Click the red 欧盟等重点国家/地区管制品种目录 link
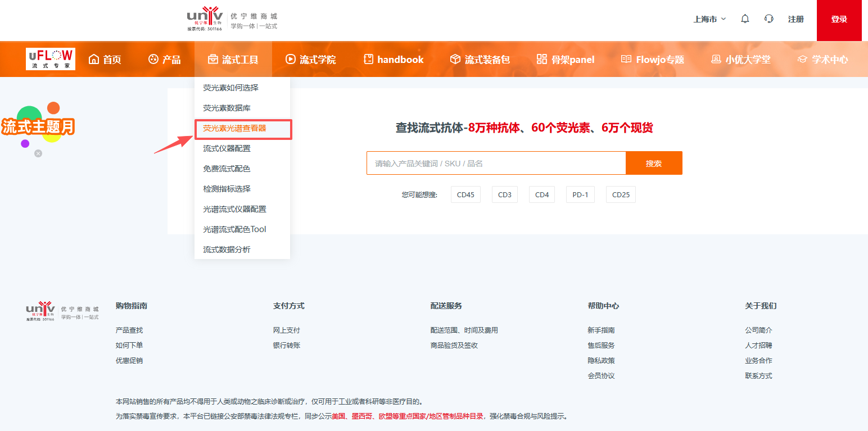The height and width of the screenshot is (431, 868). [x=431, y=416]
